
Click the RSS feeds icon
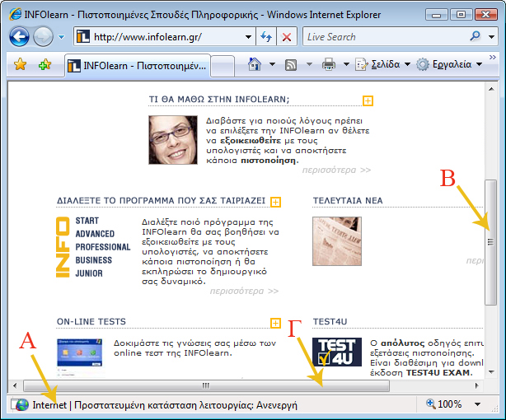pos(291,65)
